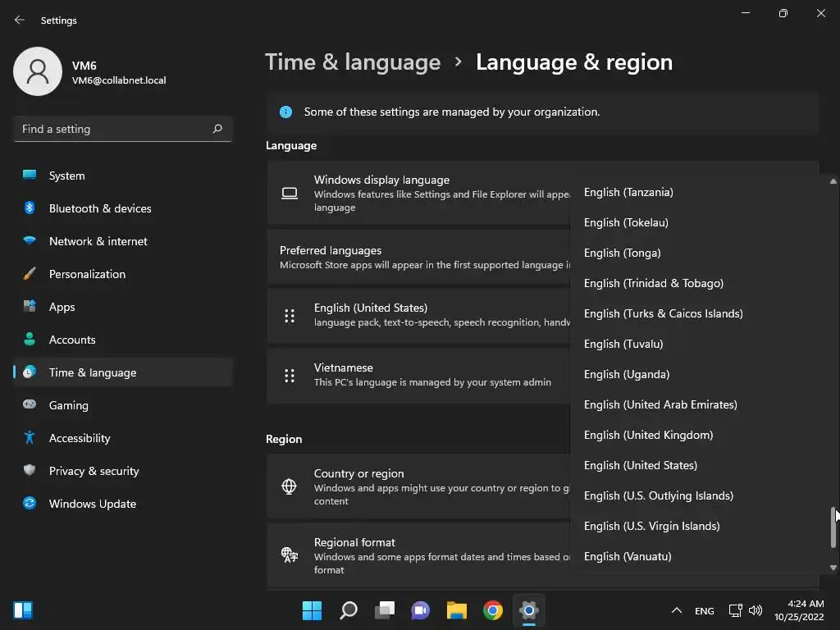Click the scroll-up arrow of dropdown list
The height and width of the screenshot is (630, 840).
[x=833, y=181]
